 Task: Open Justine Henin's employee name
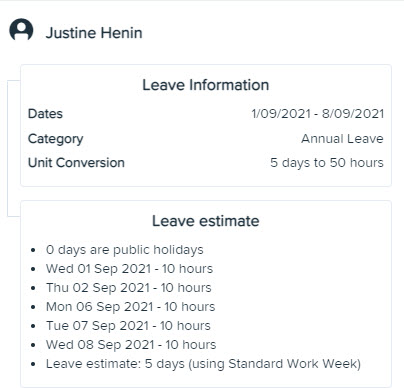94,33
